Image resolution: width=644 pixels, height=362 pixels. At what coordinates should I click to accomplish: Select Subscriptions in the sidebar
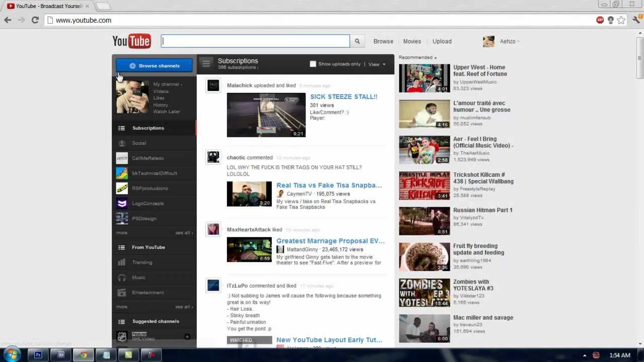tap(154, 128)
